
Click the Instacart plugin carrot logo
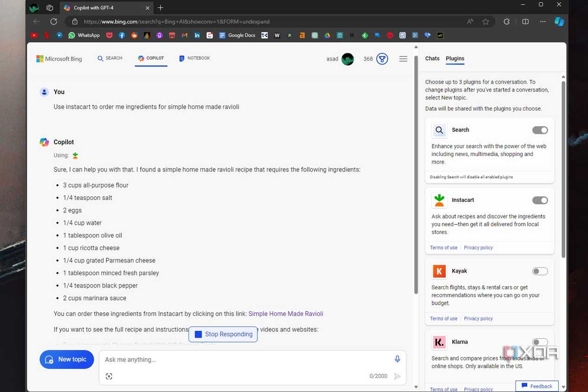[x=439, y=200]
